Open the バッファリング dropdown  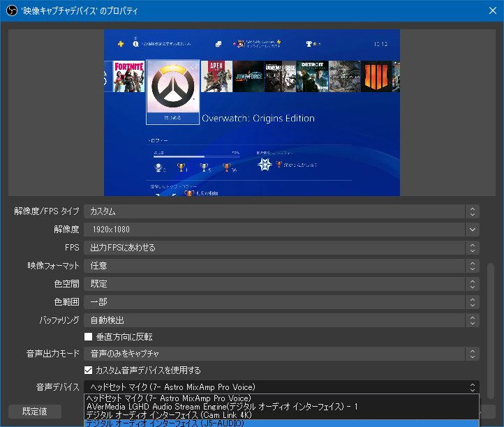coord(281,320)
